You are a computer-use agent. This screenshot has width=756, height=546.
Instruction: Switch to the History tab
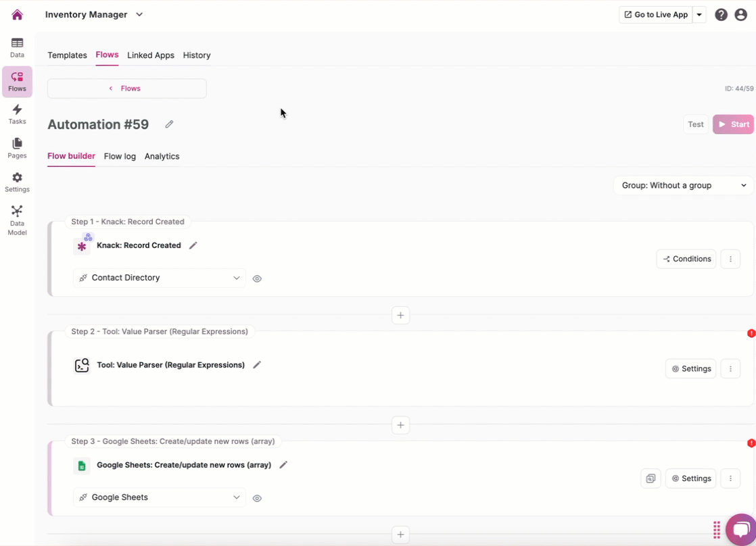pos(197,55)
